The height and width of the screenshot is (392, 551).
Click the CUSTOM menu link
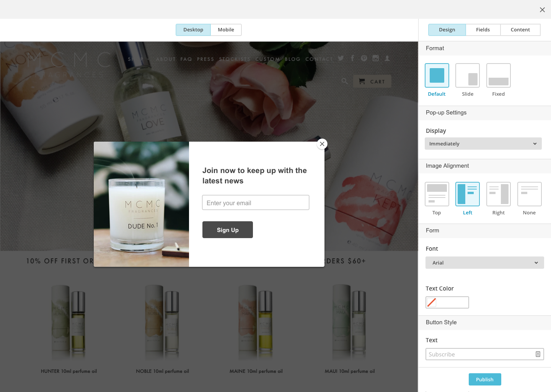pos(267,59)
